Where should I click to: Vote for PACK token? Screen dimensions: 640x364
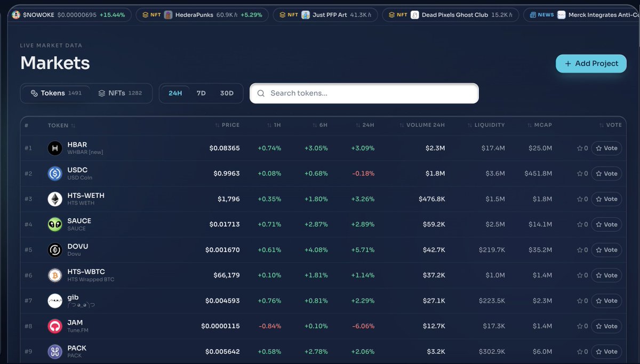click(606, 352)
